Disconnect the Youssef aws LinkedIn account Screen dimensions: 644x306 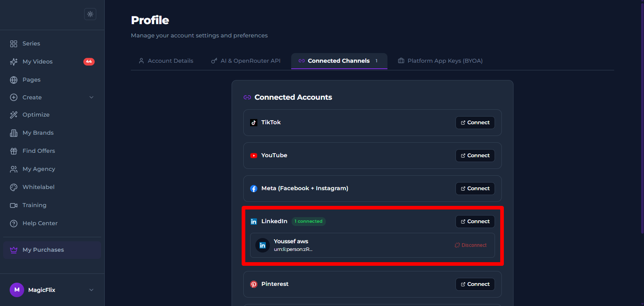(x=471, y=245)
